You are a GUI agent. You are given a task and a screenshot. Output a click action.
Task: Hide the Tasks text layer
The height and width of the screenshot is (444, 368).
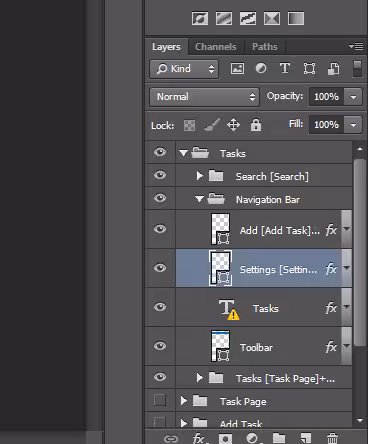(x=160, y=307)
